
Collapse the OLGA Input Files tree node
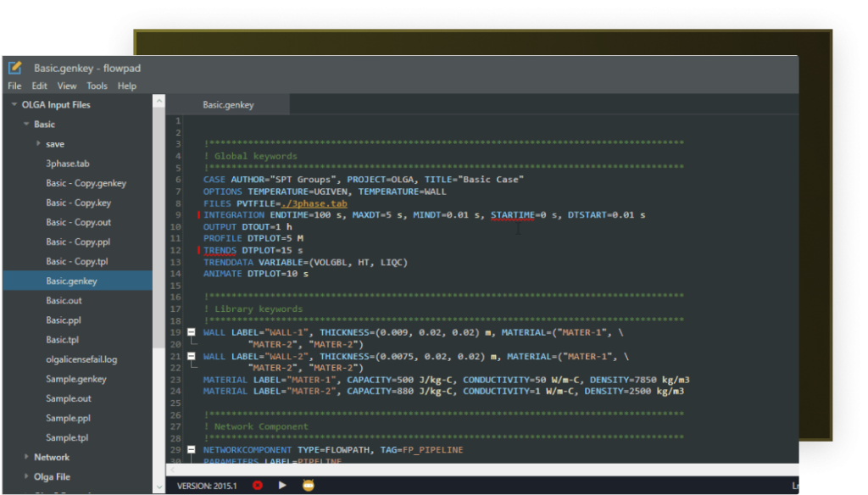tap(14, 105)
